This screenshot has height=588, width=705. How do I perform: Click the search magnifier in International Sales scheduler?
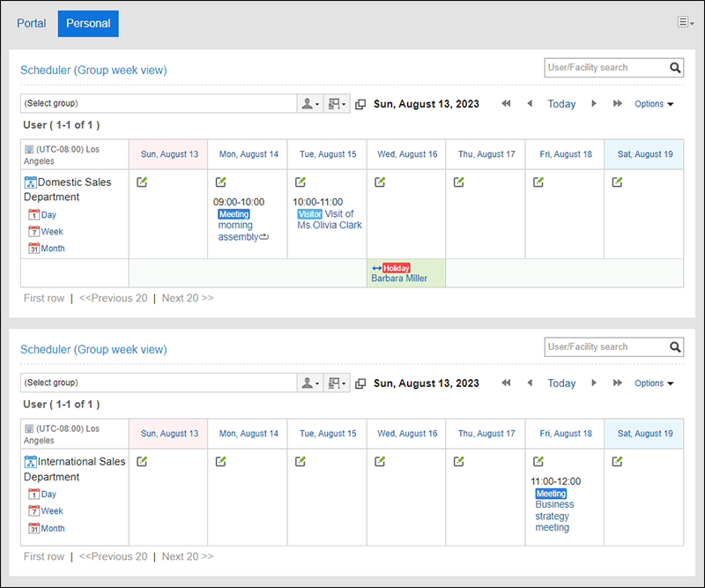[x=675, y=346]
